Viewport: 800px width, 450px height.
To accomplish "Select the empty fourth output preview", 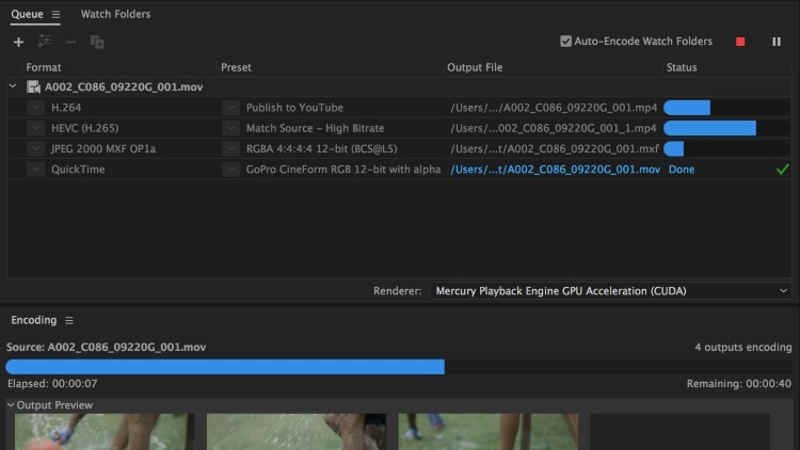I will click(680, 432).
